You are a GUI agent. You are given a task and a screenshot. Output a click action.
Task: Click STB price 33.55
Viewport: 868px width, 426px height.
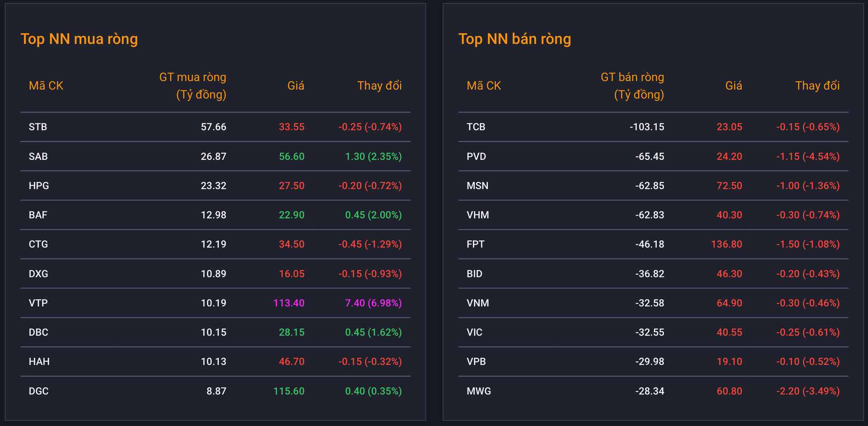[292, 127]
